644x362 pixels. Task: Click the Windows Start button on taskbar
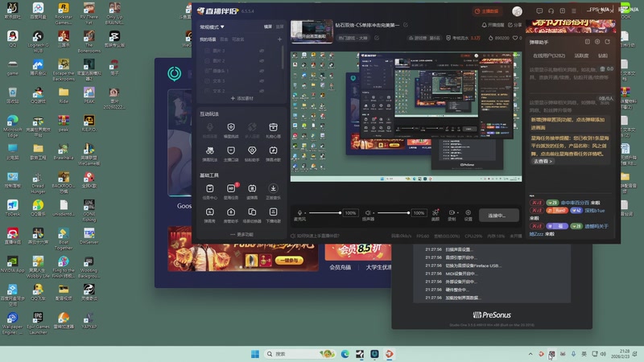[x=255, y=354]
